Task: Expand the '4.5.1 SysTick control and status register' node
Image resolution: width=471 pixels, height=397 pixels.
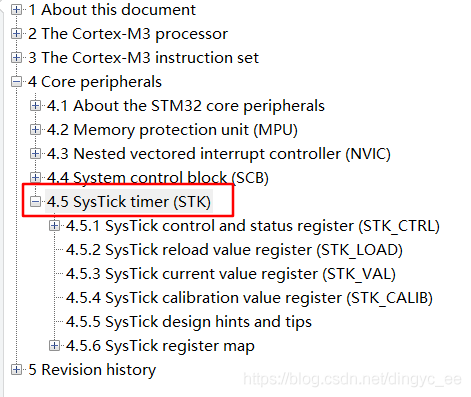Action: [x=54, y=226]
